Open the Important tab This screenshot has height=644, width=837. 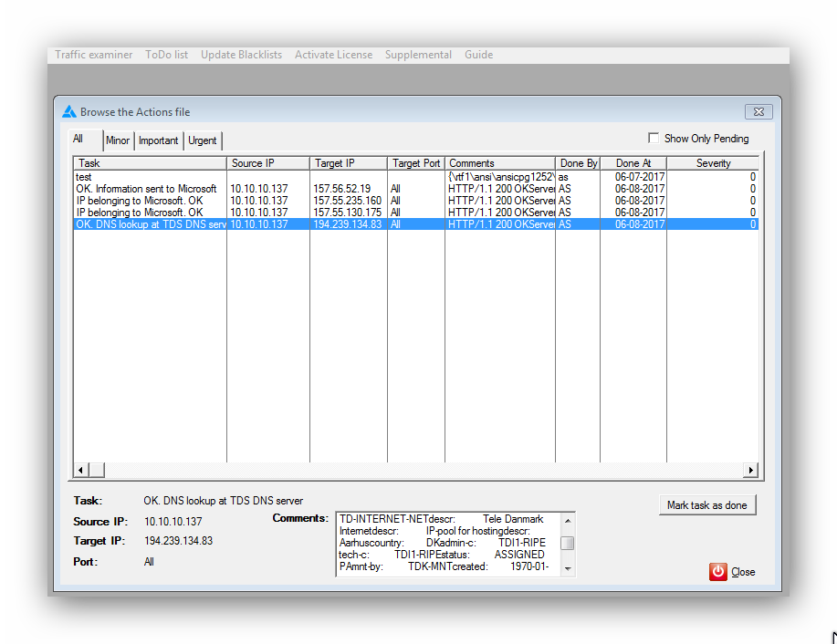[x=159, y=140]
